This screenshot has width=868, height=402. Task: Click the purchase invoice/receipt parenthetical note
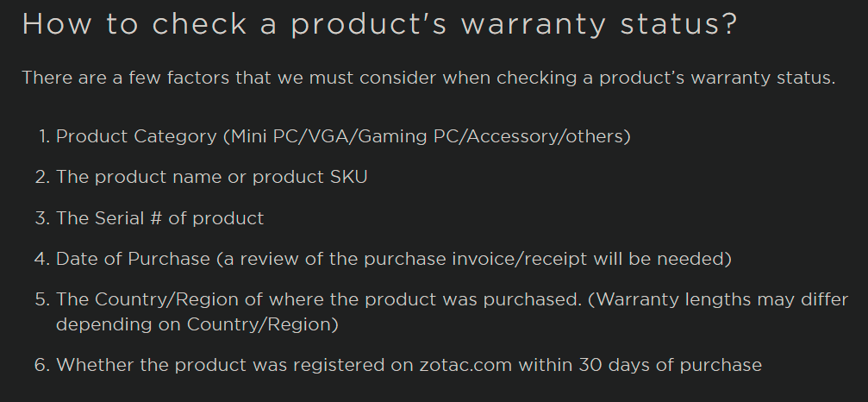point(474,259)
